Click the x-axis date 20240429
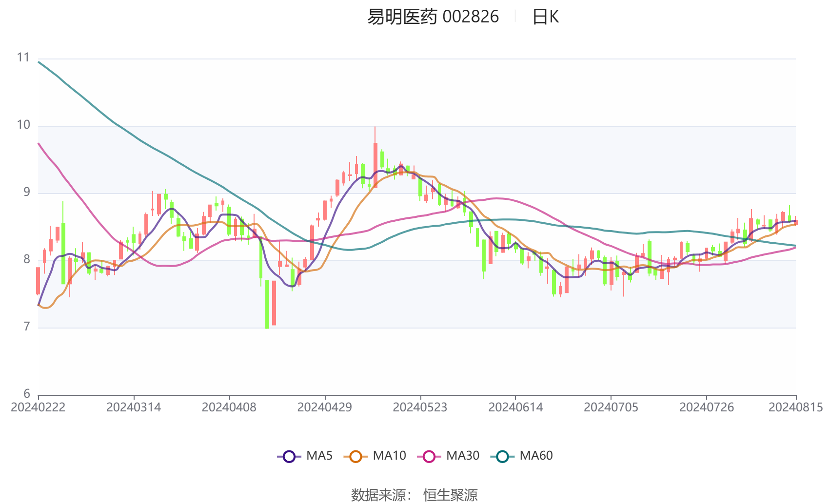Image resolution: width=829 pixels, height=504 pixels. (325, 407)
